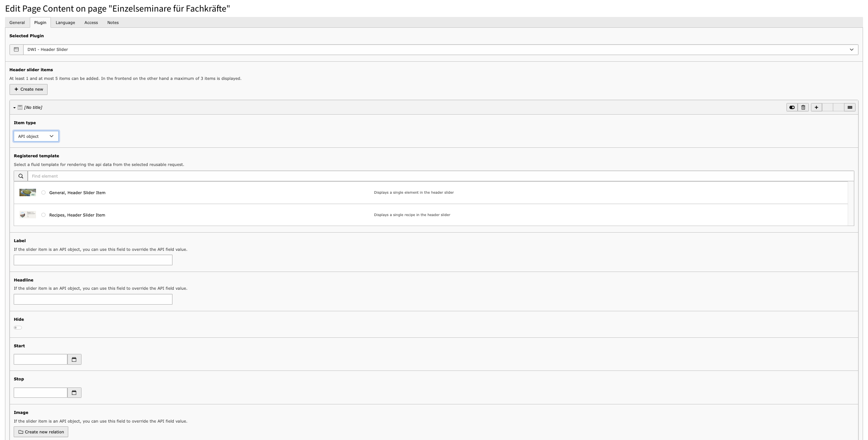Click into the Headline input field

pos(93,299)
